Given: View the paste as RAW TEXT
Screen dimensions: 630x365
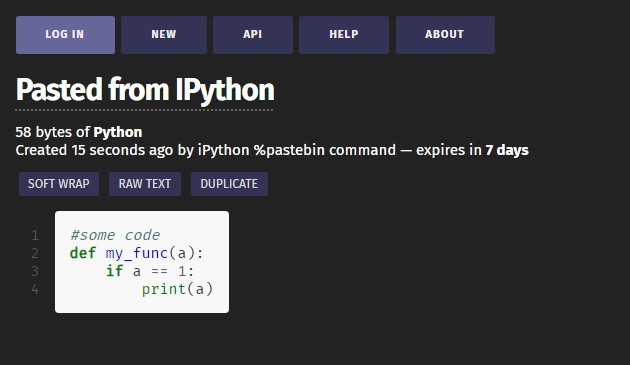Looking at the screenshot, I should (145, 184).
